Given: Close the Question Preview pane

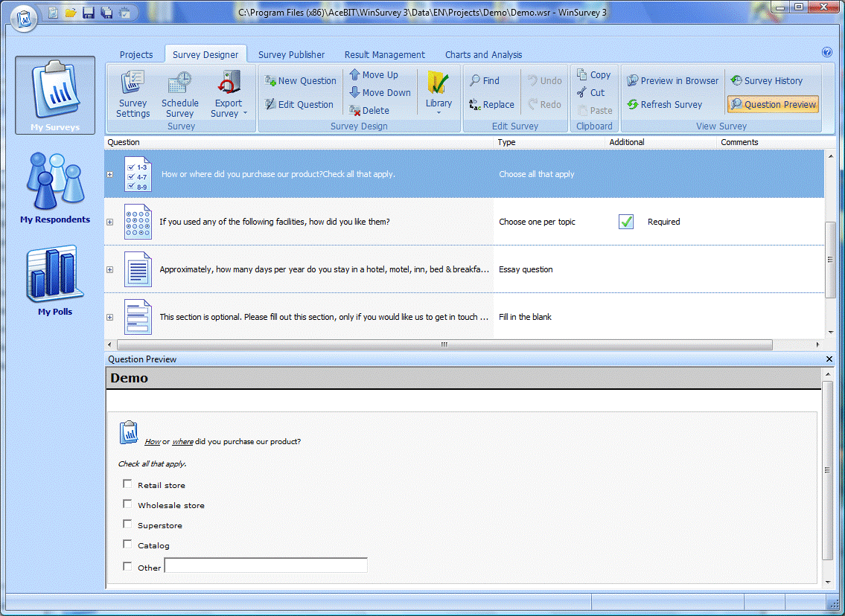Looking at the screenshot, I should pyautogui.click(x=829, y=359).
